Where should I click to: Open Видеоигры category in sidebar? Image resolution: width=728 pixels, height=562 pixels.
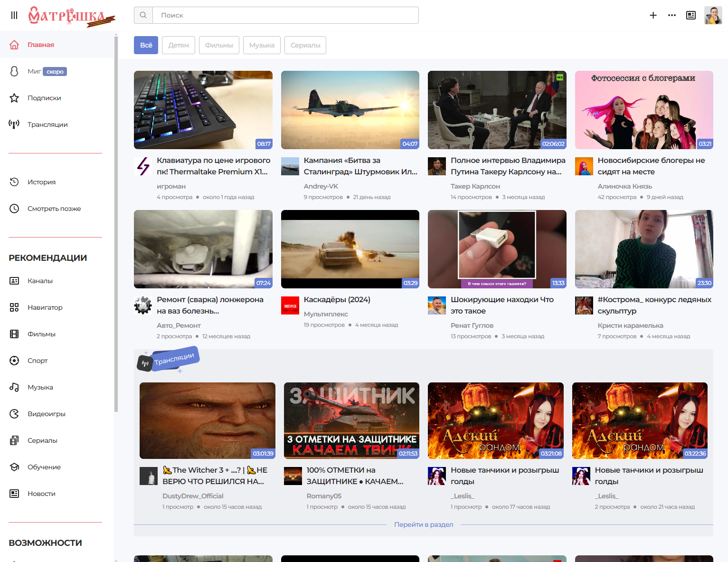click(47, 414)
